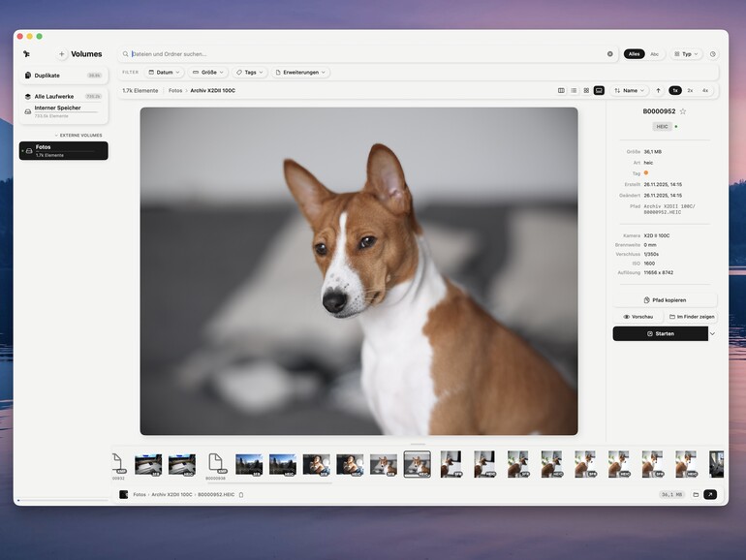Select Alle Laufwerke in the sidebar
746x560 pixels.
[64, 96]
